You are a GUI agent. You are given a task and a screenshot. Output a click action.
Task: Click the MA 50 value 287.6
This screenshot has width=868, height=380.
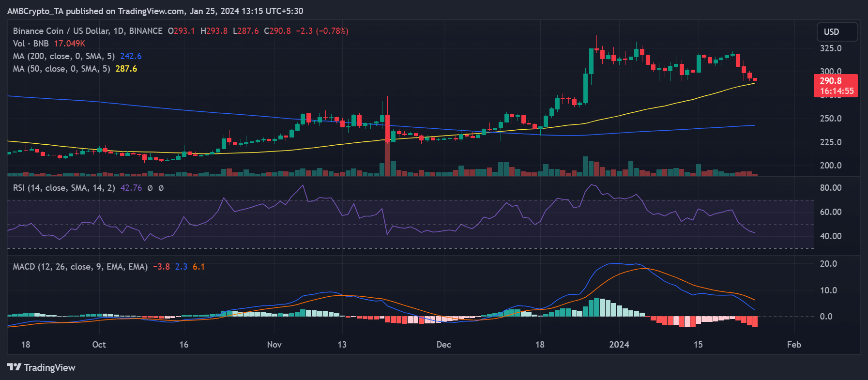126,69
